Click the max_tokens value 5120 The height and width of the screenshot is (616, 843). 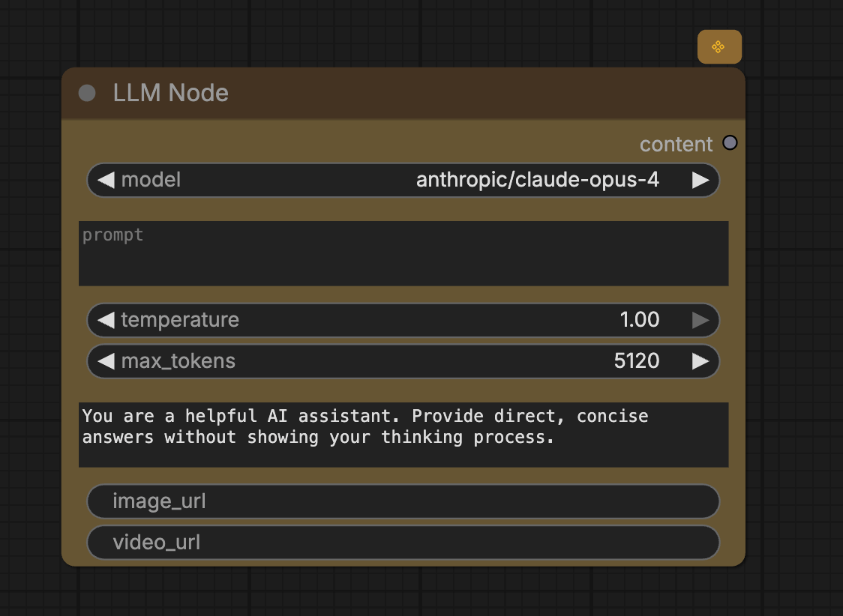tap(637, 361)
